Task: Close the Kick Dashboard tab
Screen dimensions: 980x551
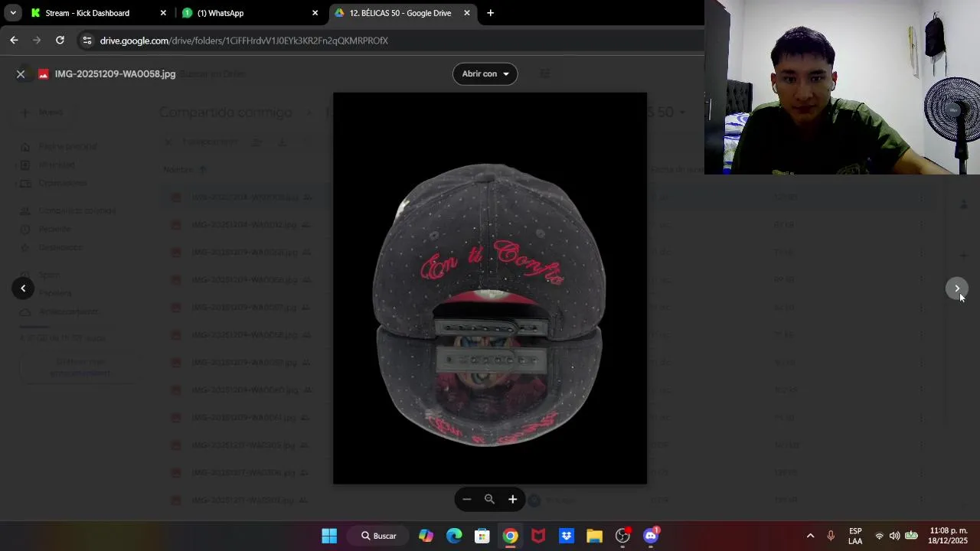Action: [163, 13]
